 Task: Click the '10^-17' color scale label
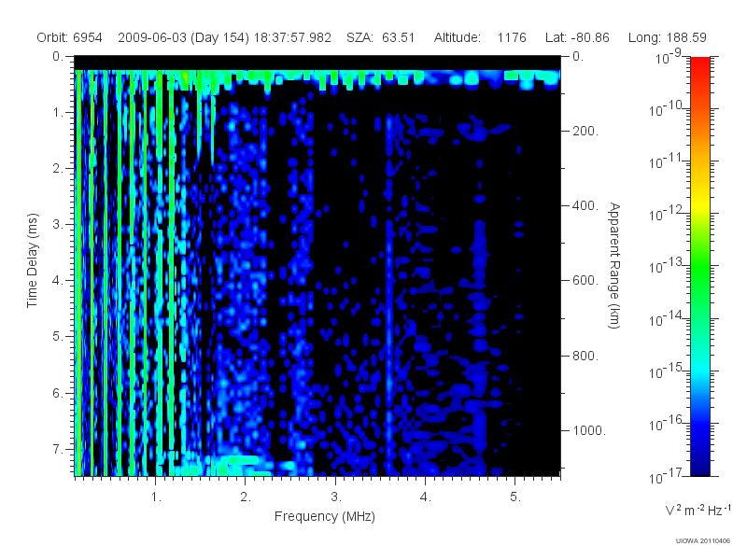coord(666,476)
